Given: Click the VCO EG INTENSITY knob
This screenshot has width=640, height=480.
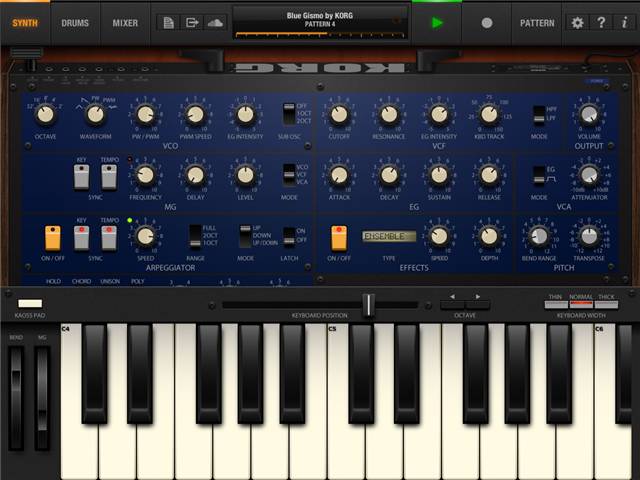Looking at the screenshot, I should [245, 115].
